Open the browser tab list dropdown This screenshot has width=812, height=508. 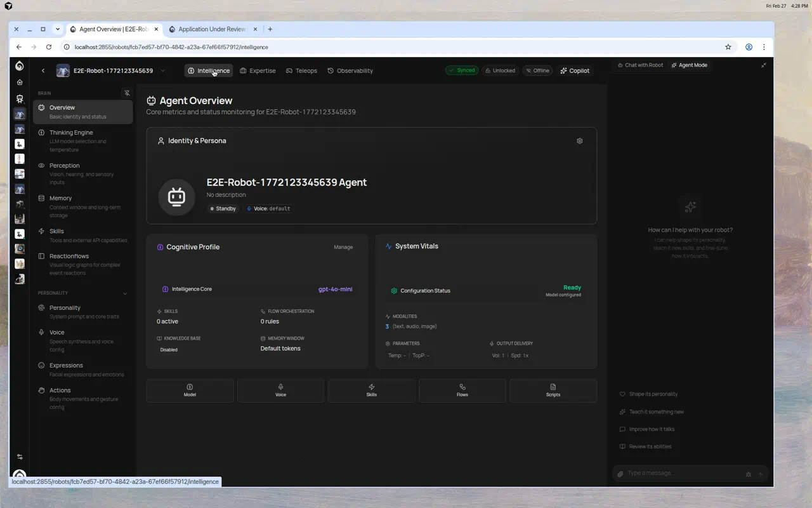(58, 29)
